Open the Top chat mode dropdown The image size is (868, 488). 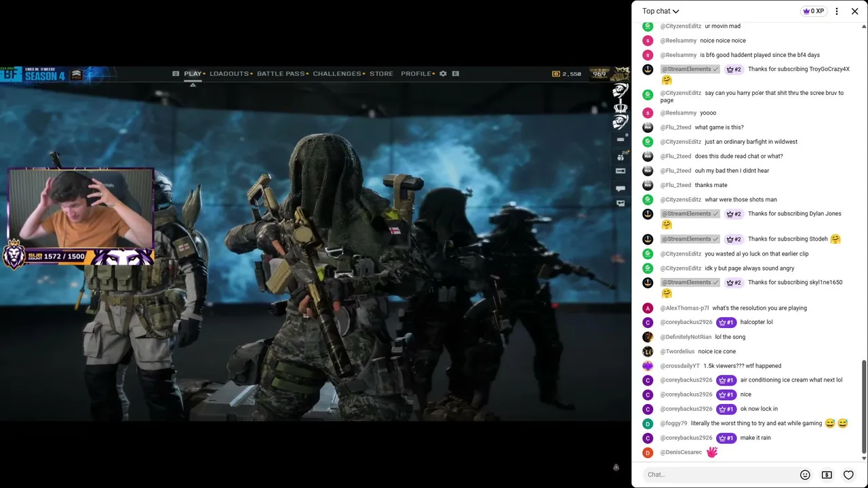660,11
